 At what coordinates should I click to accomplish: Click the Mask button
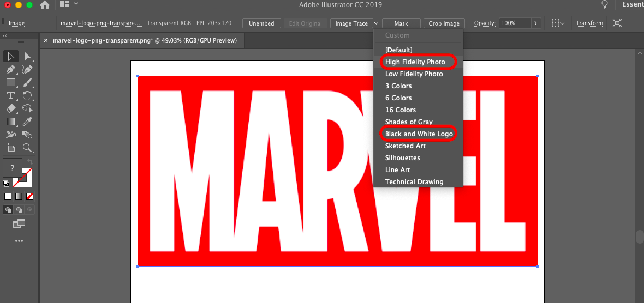(401, 23)
